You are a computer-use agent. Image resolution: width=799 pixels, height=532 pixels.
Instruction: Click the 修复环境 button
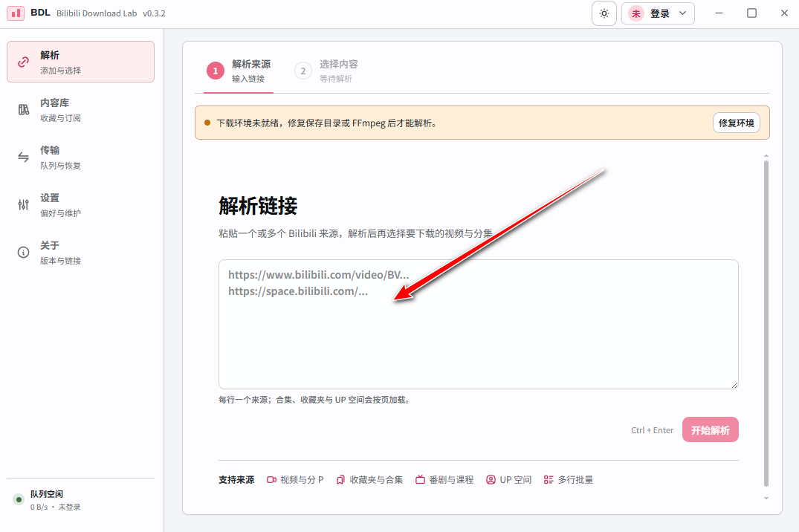736,123
